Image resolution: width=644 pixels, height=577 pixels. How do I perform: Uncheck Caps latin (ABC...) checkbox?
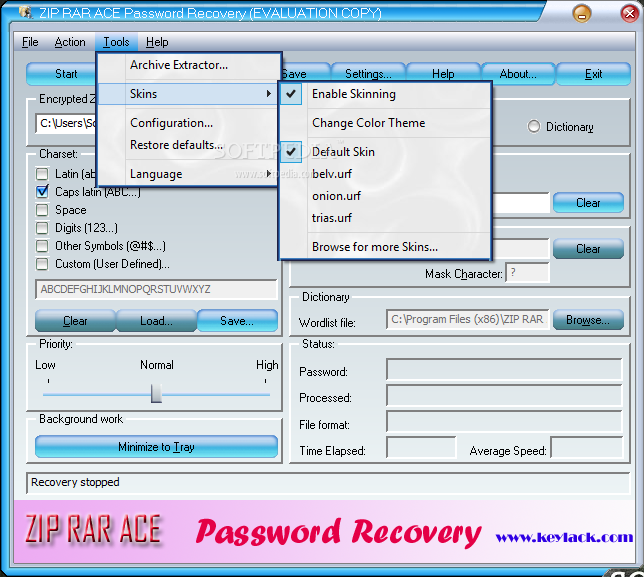tap(42, 192)
